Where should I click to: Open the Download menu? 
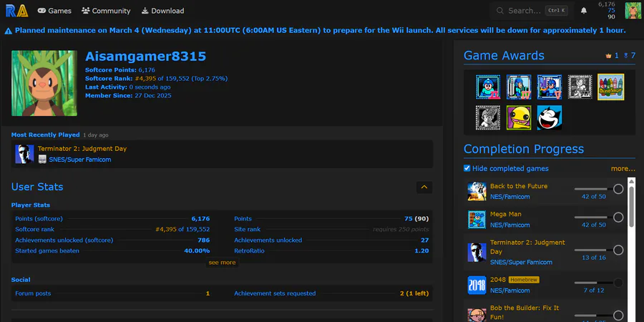(x=162, y=11)
